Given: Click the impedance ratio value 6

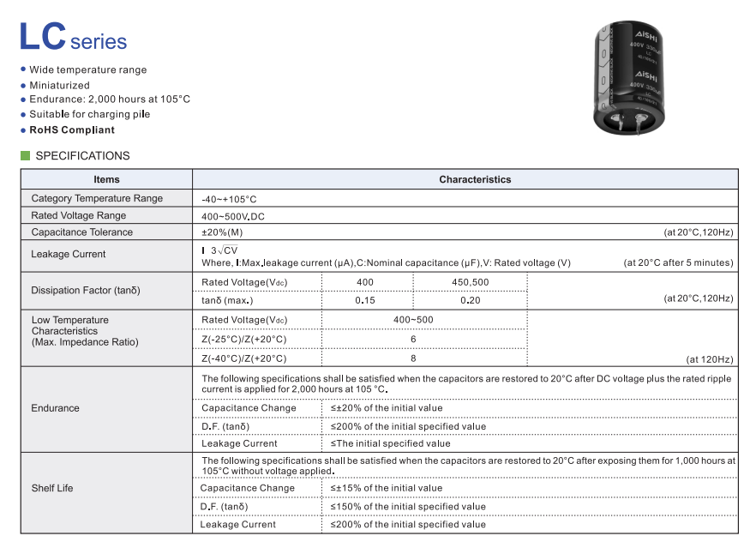Looking at the screenshot, I should point(413,340).
